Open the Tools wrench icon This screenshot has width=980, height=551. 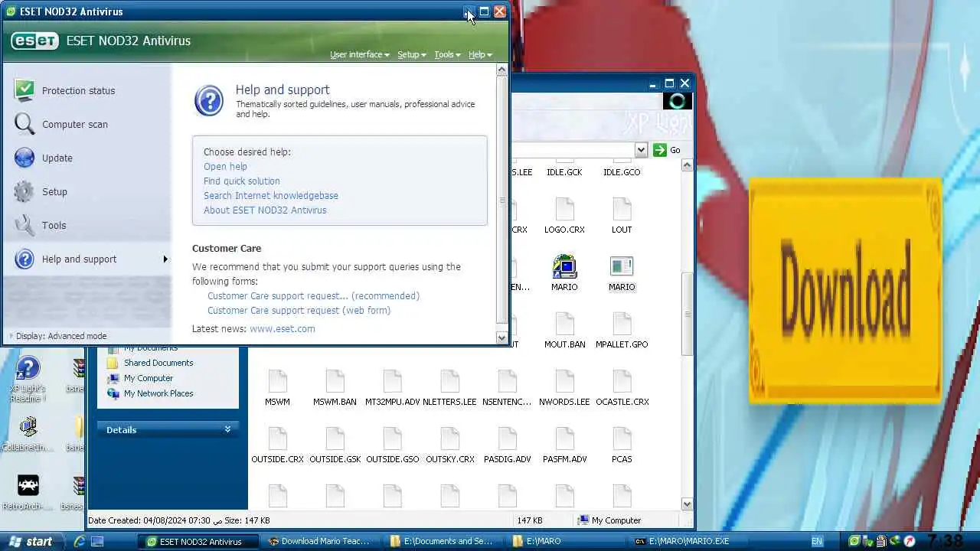24,225
